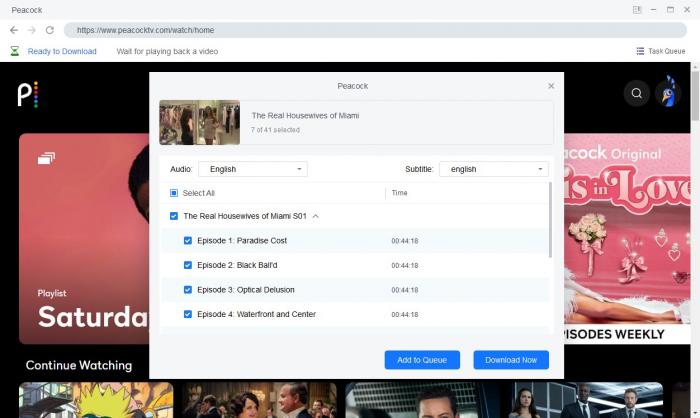This screenshot has height=418, width=700.
Task: Click the forward navigation arrow
Action: 32,30
